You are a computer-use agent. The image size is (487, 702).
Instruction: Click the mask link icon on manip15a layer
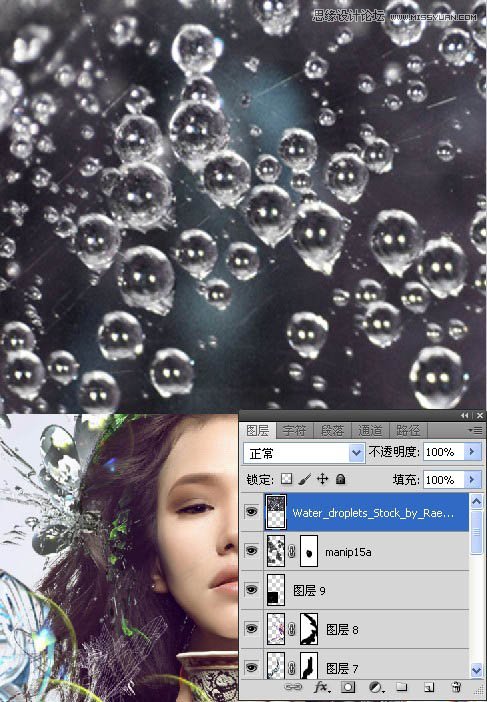click(291, 552)
